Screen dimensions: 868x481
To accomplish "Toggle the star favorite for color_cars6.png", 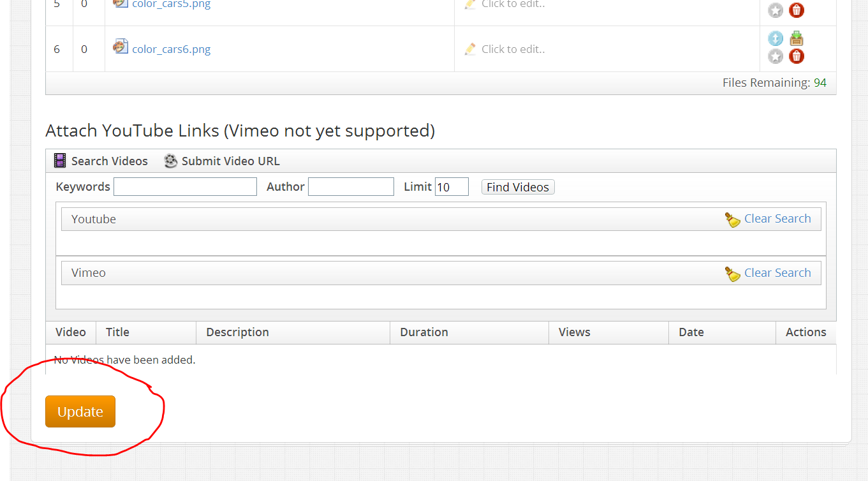I will click(775, 56).
